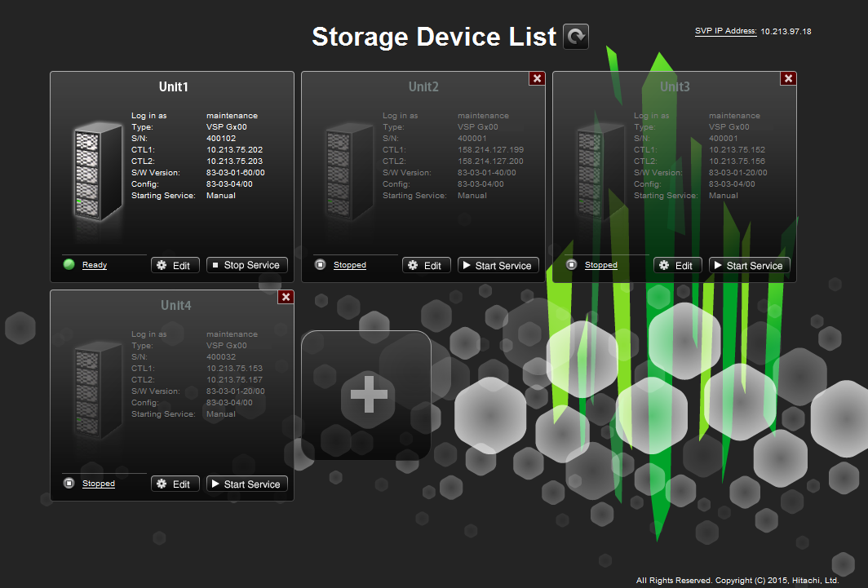Select Unit1 S/W Version 83-03-01-60/00

coord(236,173)
